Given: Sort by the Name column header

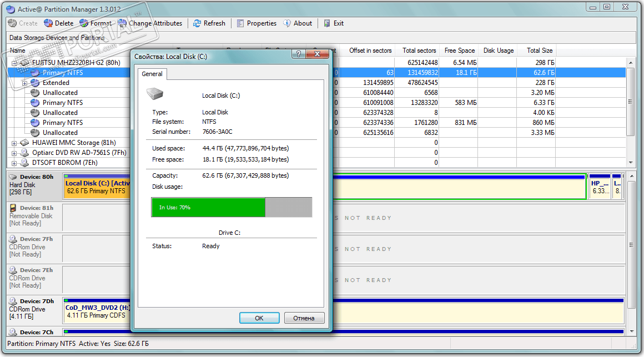Looking at the screenshot, I should pos(18,51).
